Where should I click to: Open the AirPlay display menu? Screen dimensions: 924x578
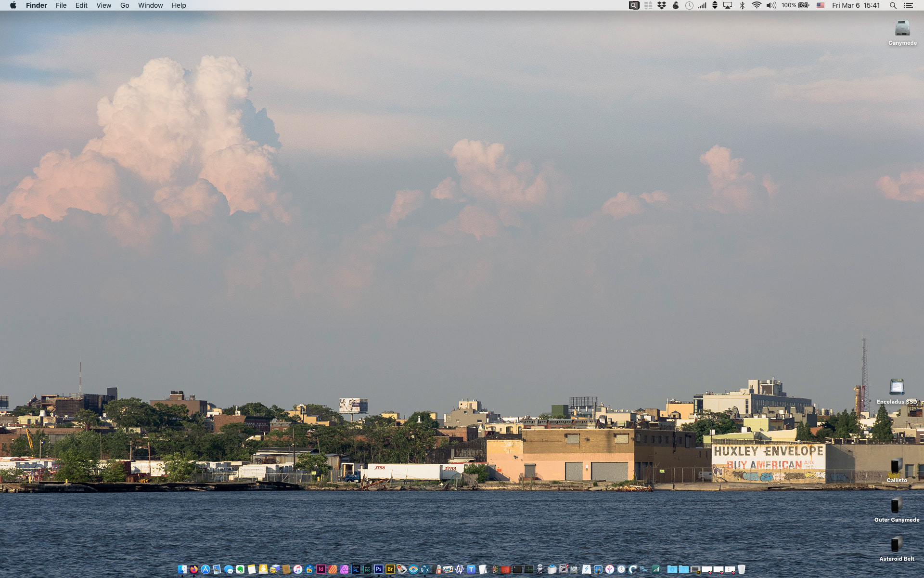coord(728,5)
